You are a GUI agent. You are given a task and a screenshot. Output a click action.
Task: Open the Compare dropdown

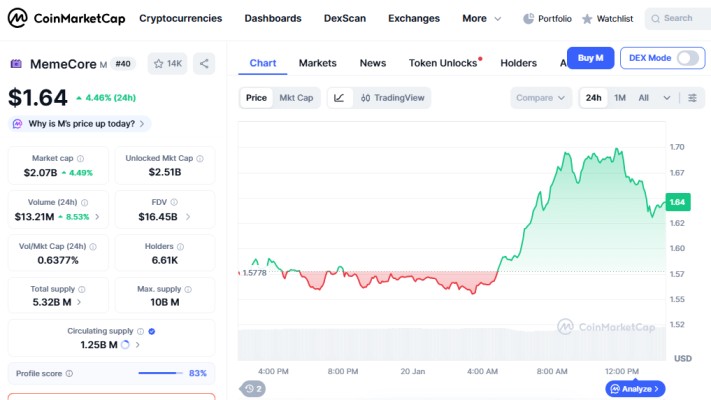[x=541, y=98]
